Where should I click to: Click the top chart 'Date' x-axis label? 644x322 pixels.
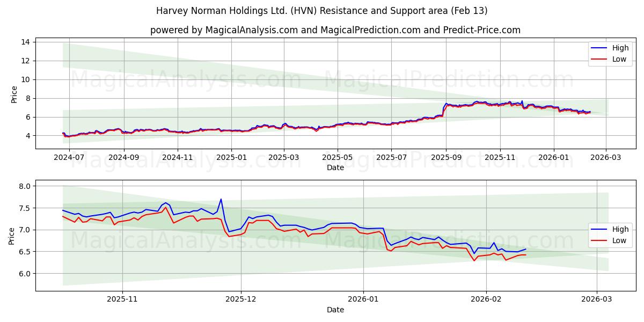pyautogui.click(x=335, y=167)
